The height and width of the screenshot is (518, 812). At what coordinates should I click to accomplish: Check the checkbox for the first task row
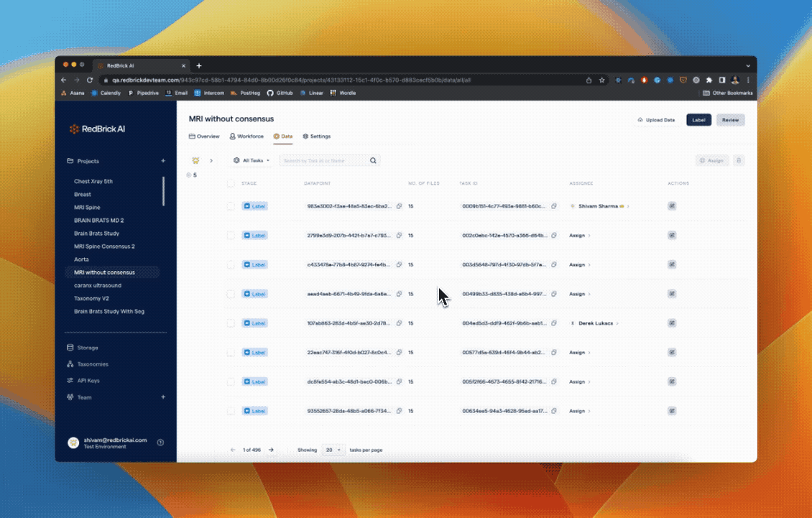click(231, 206)
